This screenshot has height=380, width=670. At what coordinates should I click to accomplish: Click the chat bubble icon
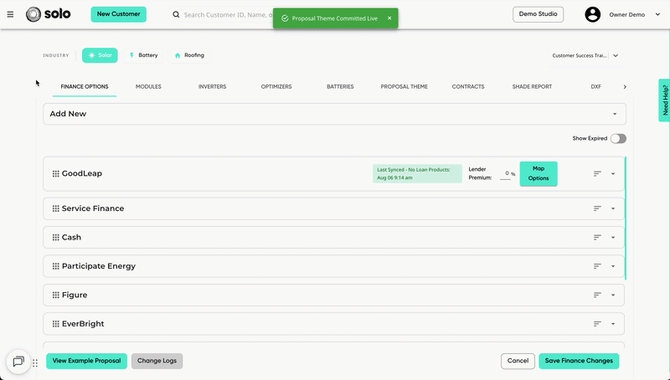pos(18,362)
